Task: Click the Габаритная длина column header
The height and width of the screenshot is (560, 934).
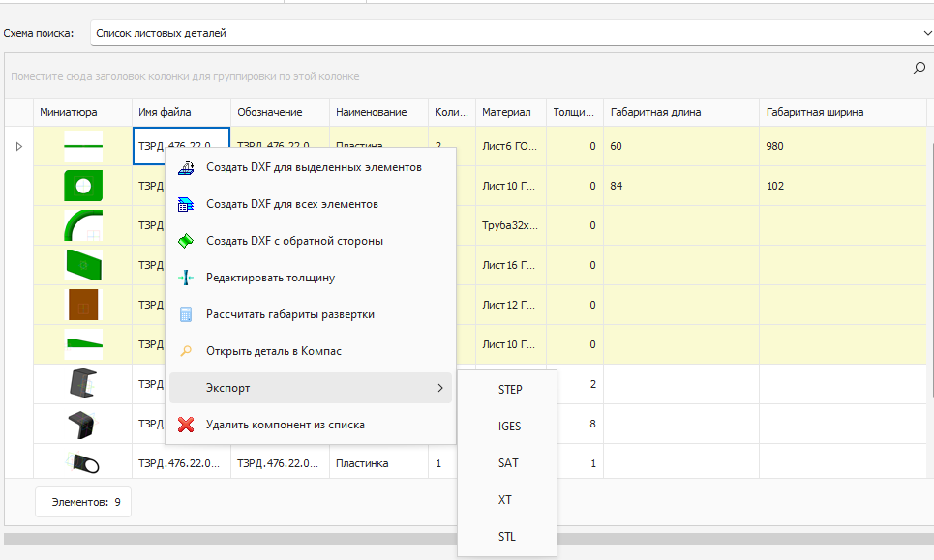Action: tap(655, 112)
